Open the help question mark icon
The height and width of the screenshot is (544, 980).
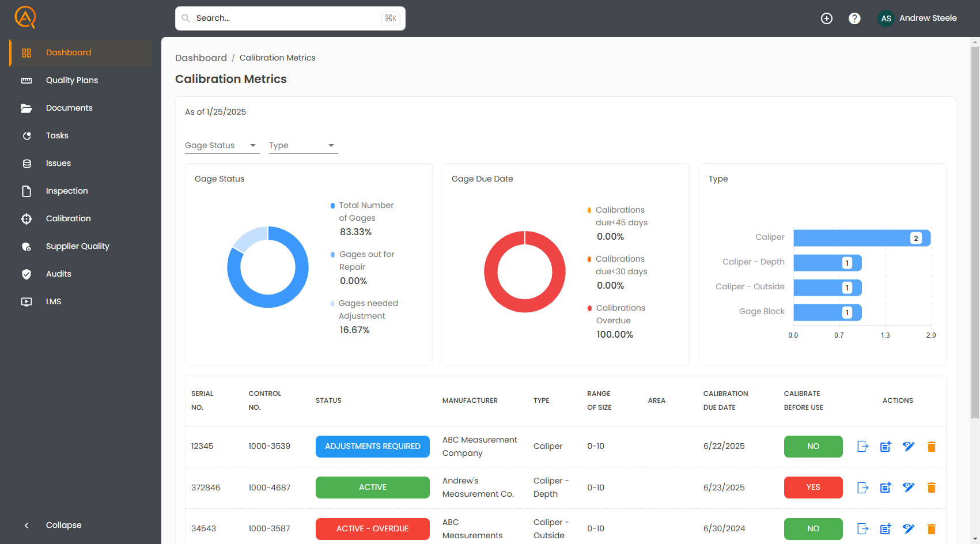(x=854, y=18)
